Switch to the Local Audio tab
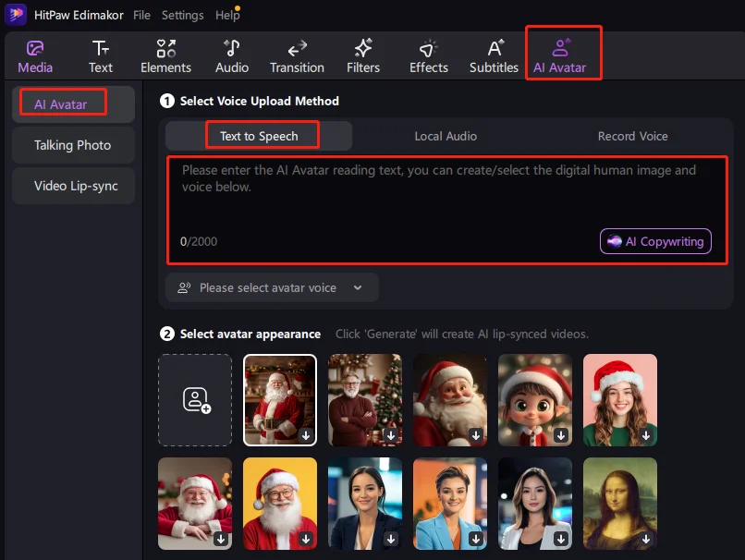 pyautogui.click(x=446, y=136)
